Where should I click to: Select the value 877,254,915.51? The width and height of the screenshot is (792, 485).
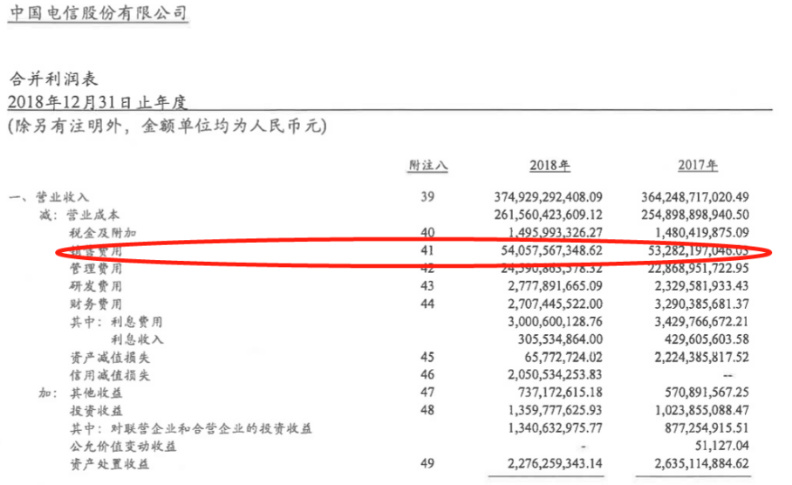(707, 428)
